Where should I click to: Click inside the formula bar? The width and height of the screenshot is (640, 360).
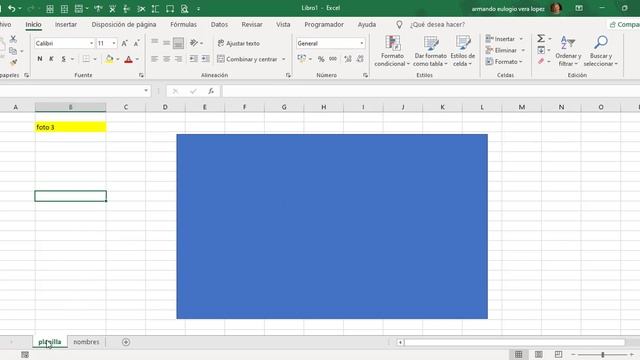point(431,91)
